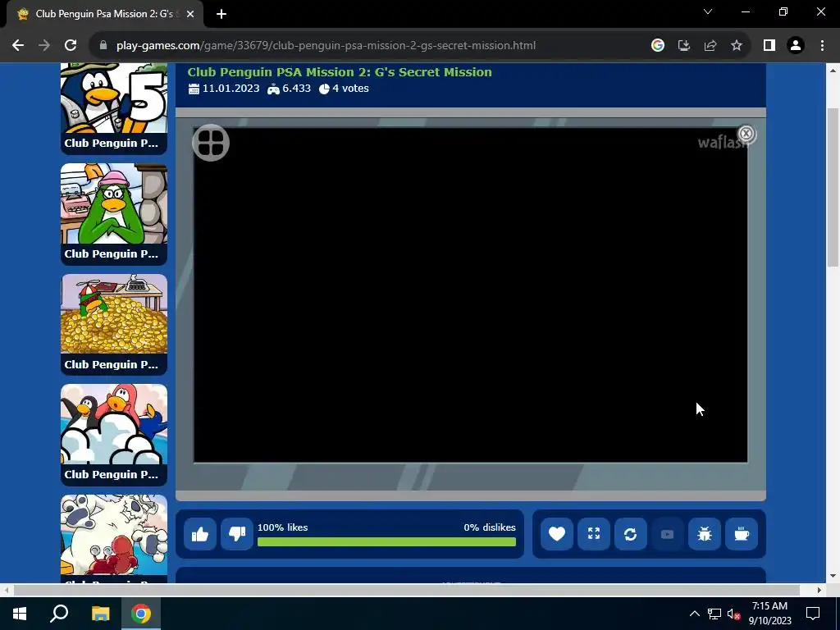Open the Club Penguin game with number 5 thumbnail
Viewport: 840px width, 630px height.
113,109
